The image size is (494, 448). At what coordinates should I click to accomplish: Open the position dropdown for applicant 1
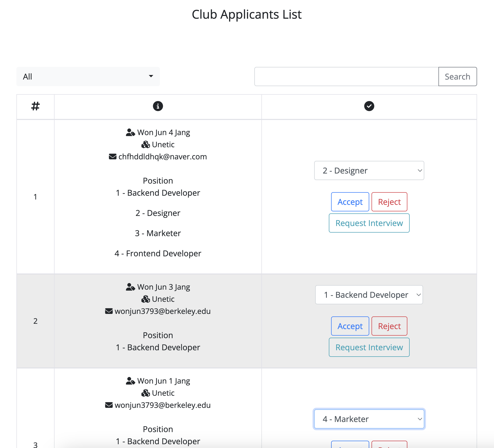[x=369, y=170]
